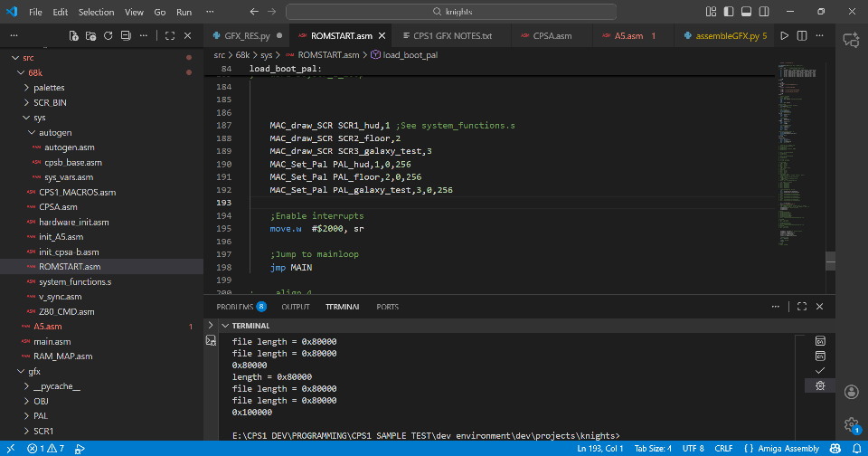Viewport: 868px width, 456px height.
Task: Click the New File icon in explorer
Action: coord(73,35)
